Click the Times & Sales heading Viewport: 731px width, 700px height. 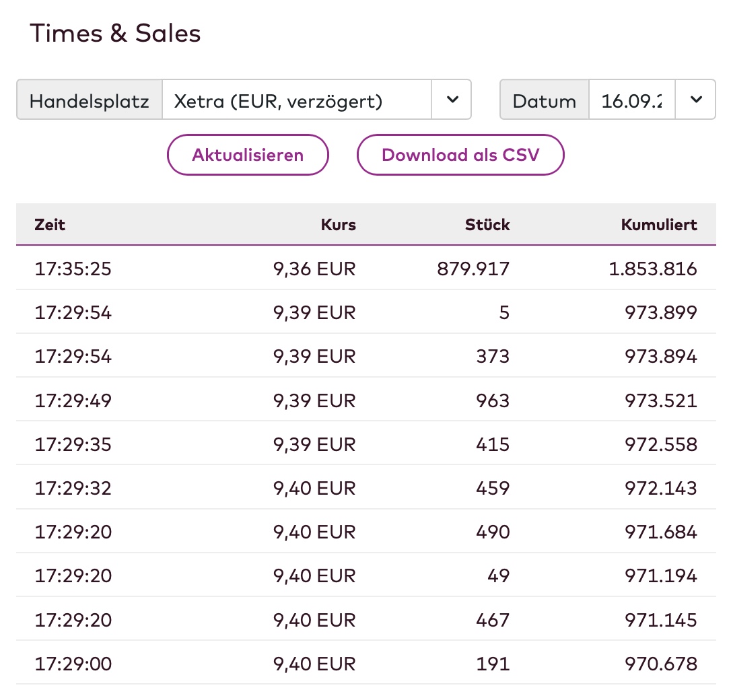115,34
